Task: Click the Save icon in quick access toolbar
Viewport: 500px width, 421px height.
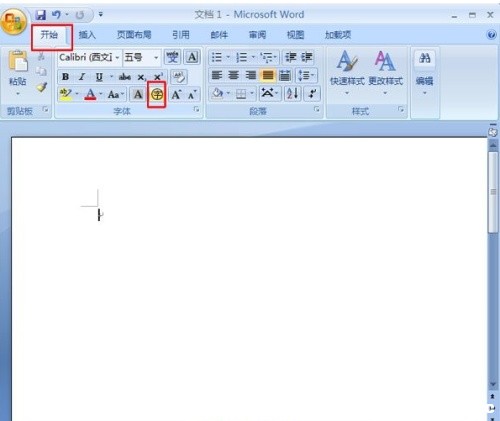Action: coord(41,15)
